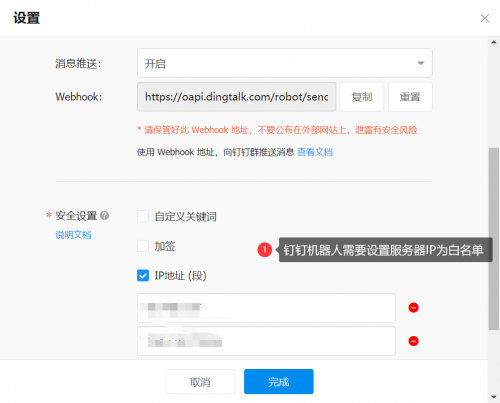This screenshot has height=403, width=500.
Task: Open the 消息推送 dropdown
Action: click(x=285, y=63)
